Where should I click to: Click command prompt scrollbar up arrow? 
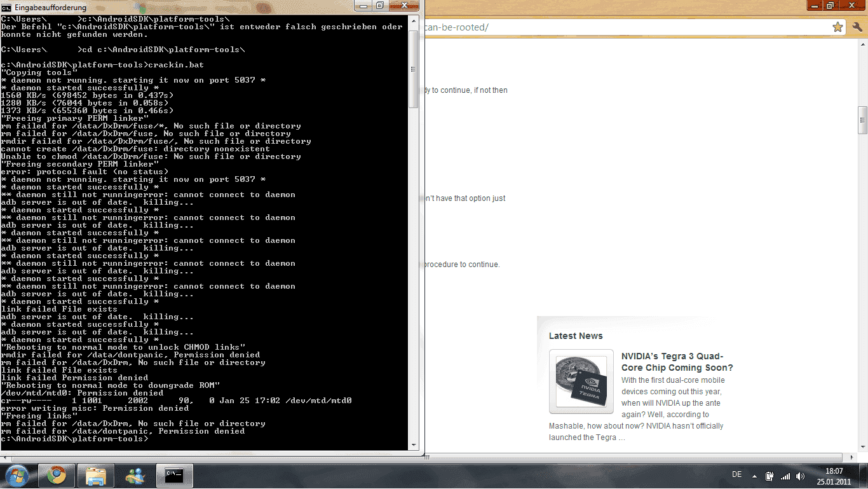[x=414, y=20]
